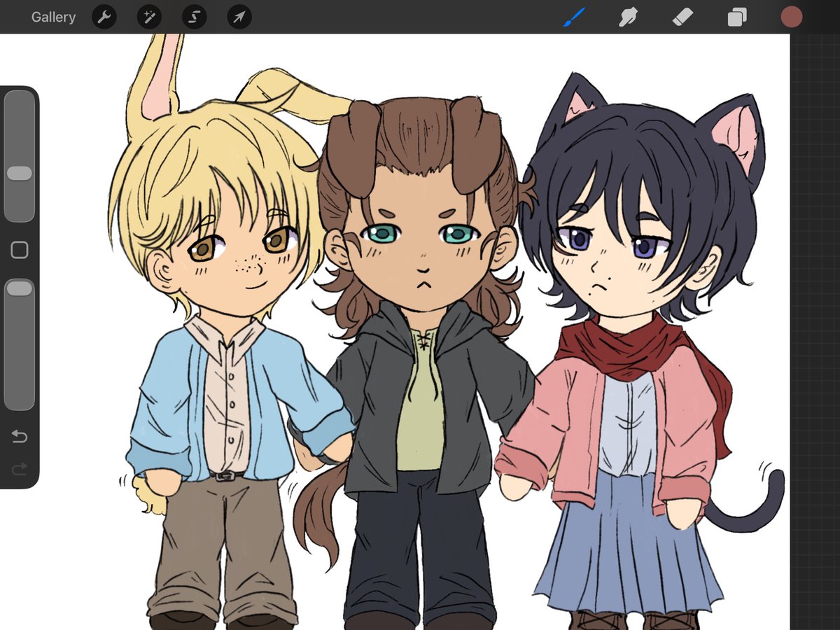The image size is (840, 630).
Task: Open the Adjustments magic wand menu
Action: [x=149, y=17]
